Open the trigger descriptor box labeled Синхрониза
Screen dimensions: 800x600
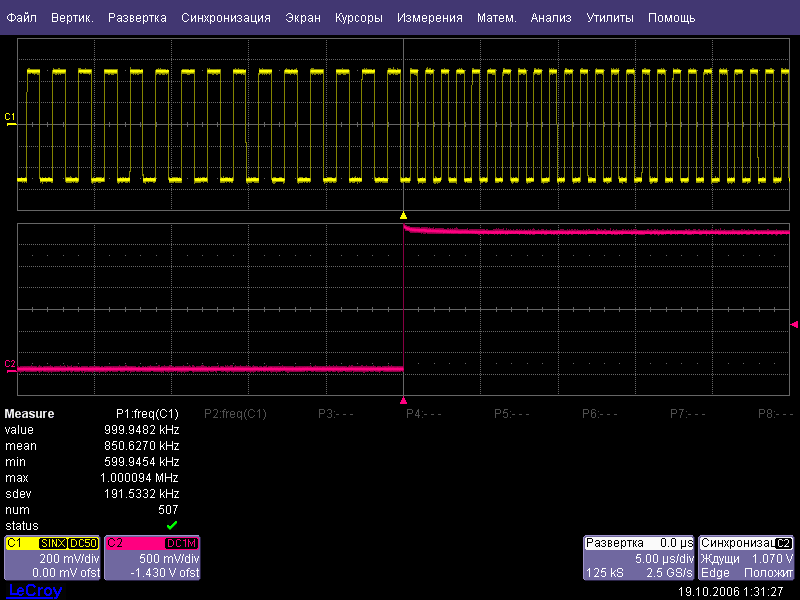click(x=746, y=557)
